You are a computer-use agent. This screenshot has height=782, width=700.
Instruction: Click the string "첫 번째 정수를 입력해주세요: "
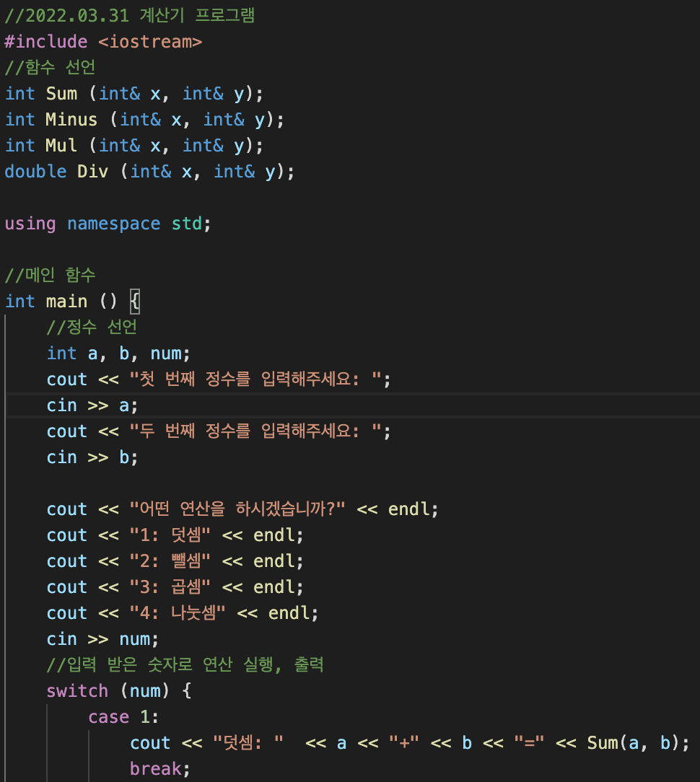(x=255, y=379)
